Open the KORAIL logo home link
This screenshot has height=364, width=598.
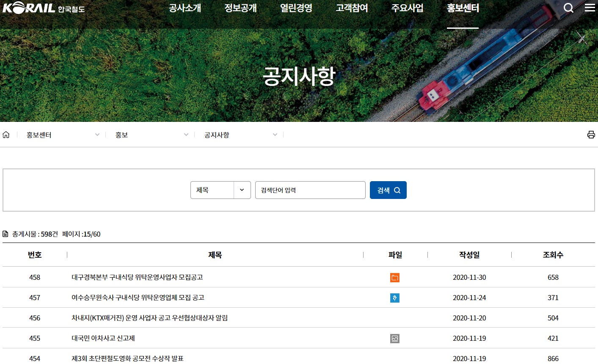[x=44, y=8]
